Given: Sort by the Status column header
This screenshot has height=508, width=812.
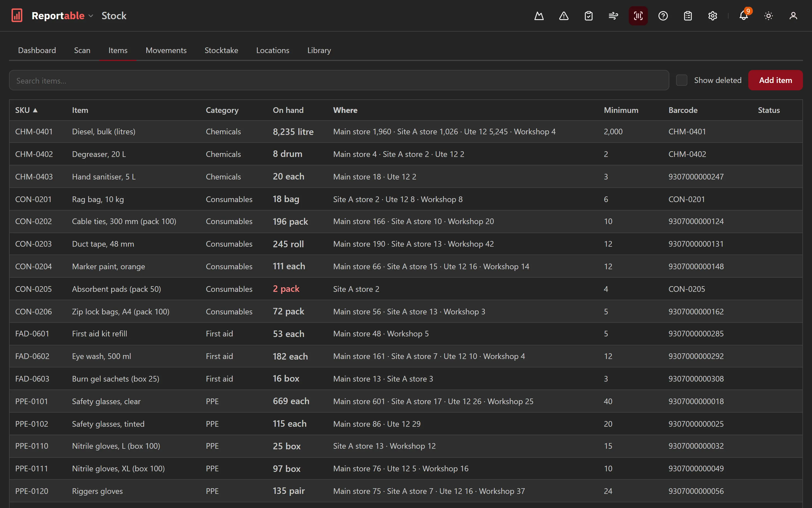Looking at the screenshot, I should 769,110.
